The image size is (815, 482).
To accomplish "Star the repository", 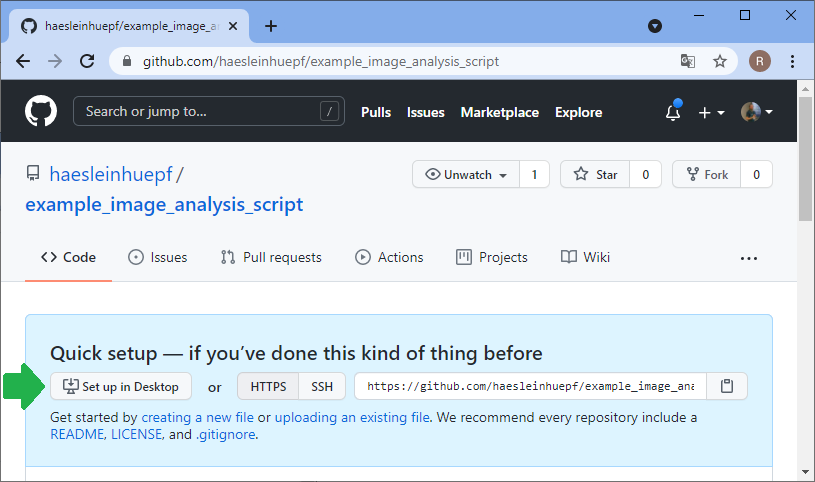I will tap(595, 174).
